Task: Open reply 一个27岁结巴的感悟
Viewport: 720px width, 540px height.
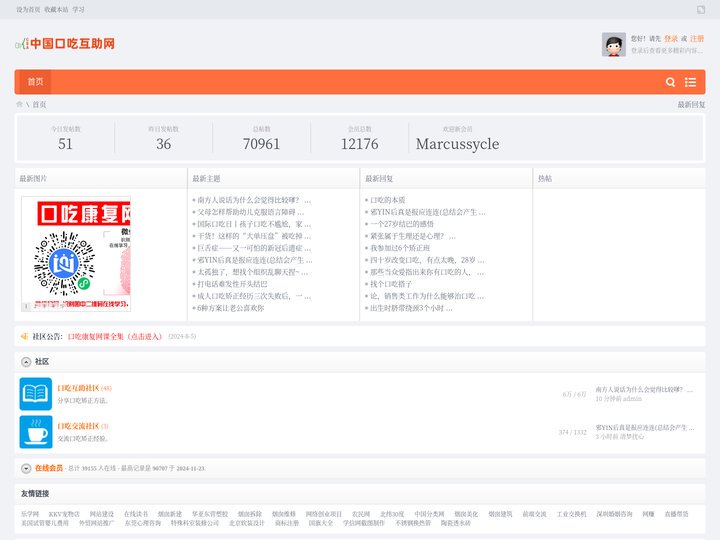Action: [x=402, y=224]
